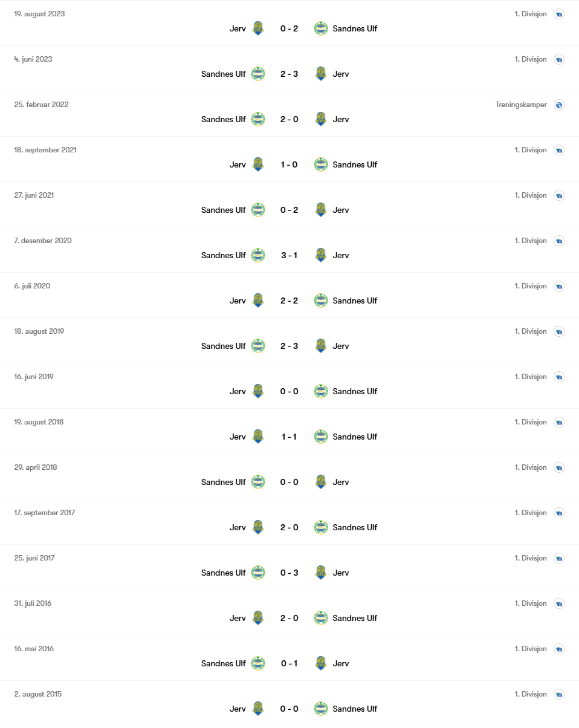The width and height of the screenshot is (579, 728).
Task: Open the 0 - 3 result from 25. juni 2017
Action: point(289,573)
